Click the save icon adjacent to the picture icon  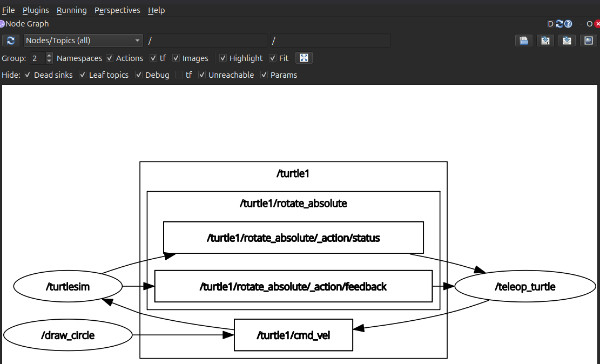tap(567, 41)
